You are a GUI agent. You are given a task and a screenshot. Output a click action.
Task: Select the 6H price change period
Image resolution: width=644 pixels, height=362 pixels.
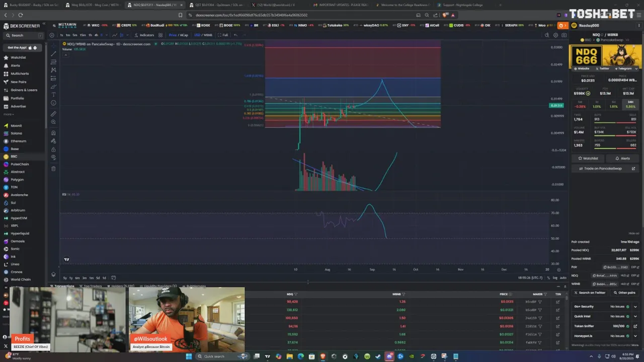pyautogui.click(x=613, y=104)
